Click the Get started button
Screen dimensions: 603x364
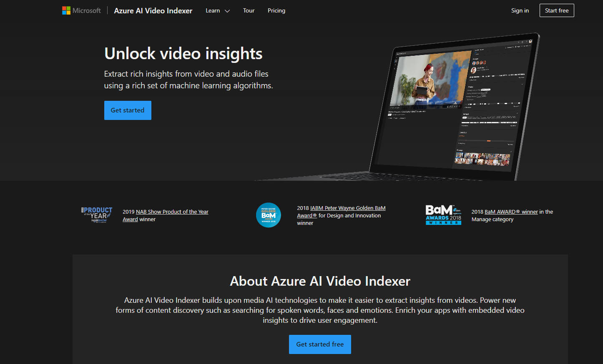[128, 110]
